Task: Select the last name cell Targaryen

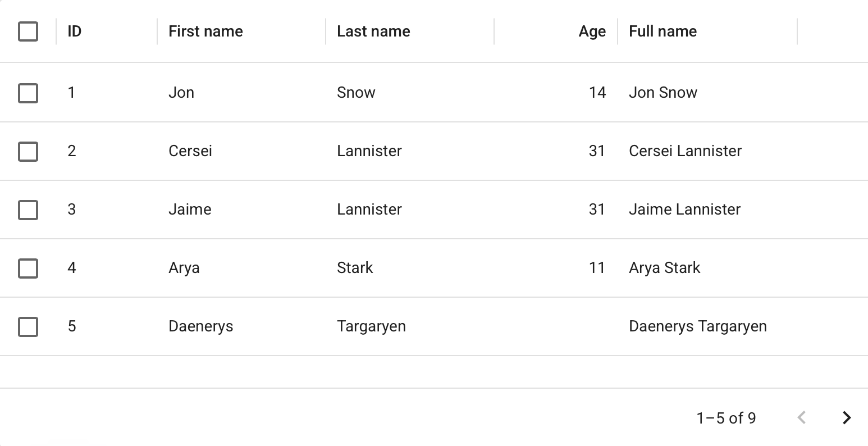Action: (x=371, y=326)
